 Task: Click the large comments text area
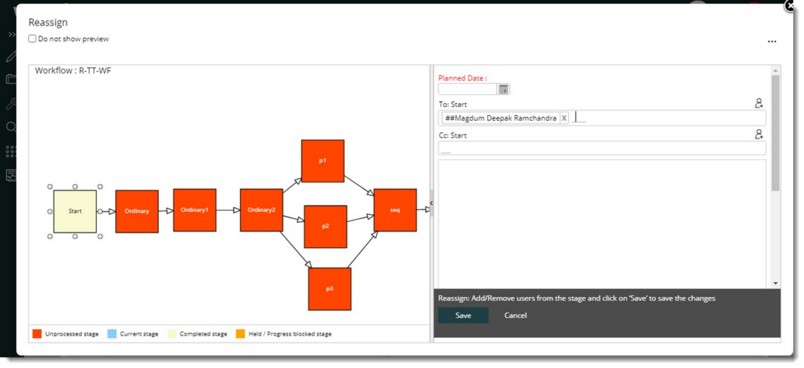[x=602, y=223]
